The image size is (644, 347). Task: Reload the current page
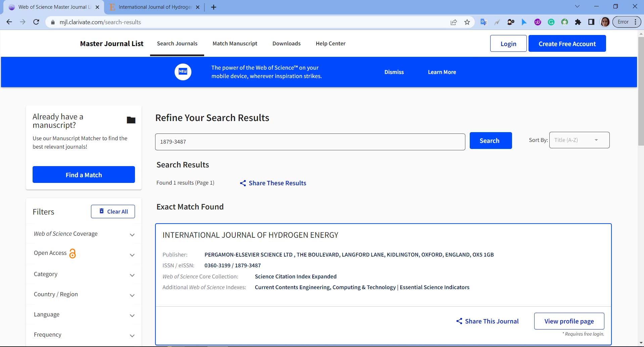pos(36,22)
